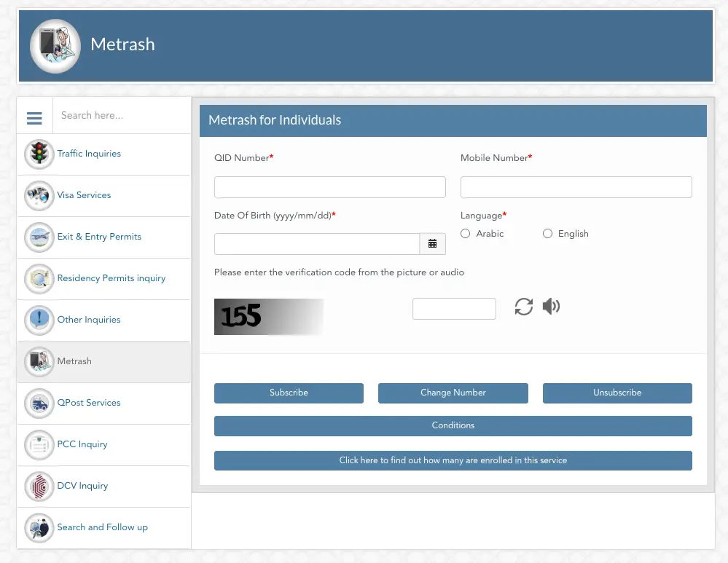Open Search and Follow up from sidebar

(102, 527)
